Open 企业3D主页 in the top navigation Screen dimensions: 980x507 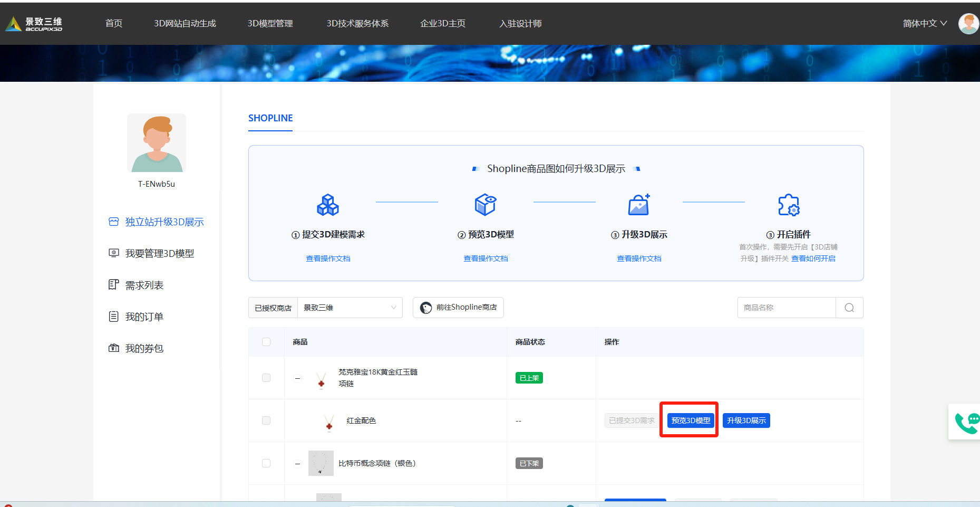click(x=443, y=24)
